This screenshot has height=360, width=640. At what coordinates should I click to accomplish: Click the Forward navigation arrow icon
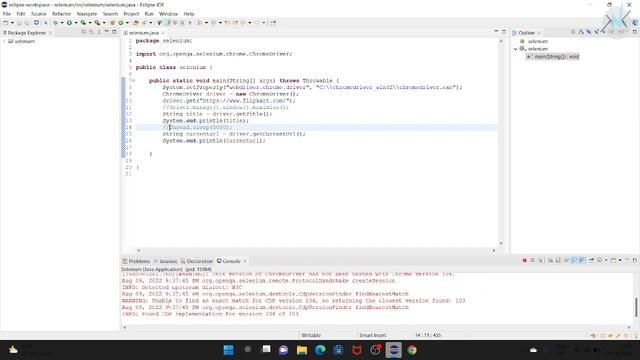[257, 23]
